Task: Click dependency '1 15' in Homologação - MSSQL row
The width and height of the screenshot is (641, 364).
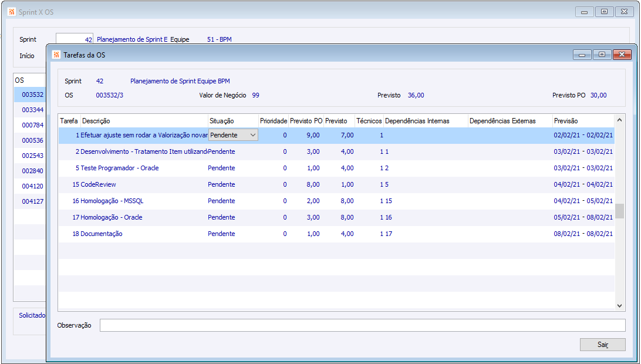Action: point(386,201)
